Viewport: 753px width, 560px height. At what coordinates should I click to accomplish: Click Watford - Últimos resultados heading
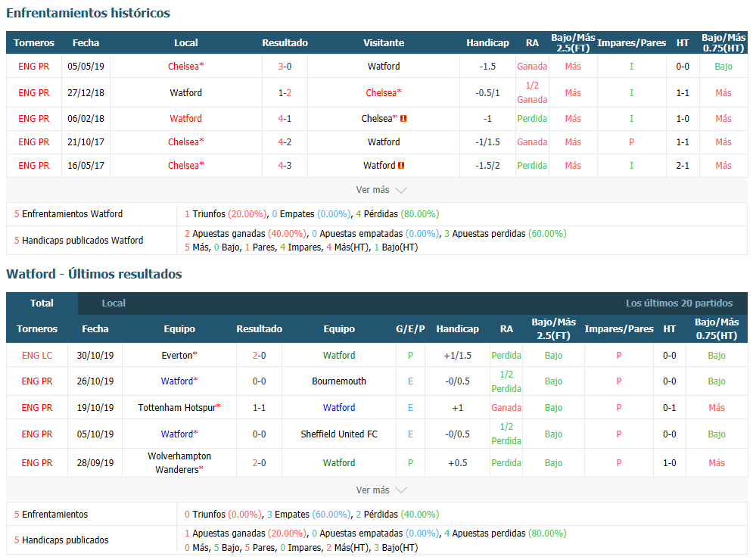coord(94,274)
